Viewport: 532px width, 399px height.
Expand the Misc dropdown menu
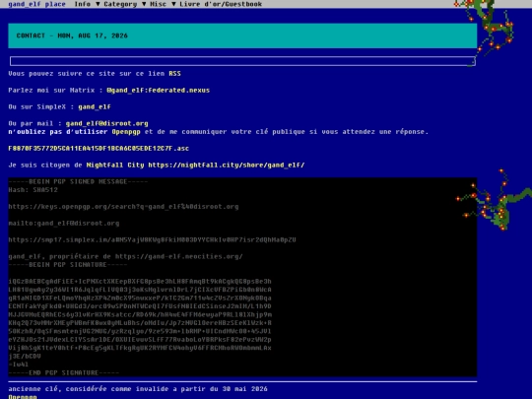163,4
